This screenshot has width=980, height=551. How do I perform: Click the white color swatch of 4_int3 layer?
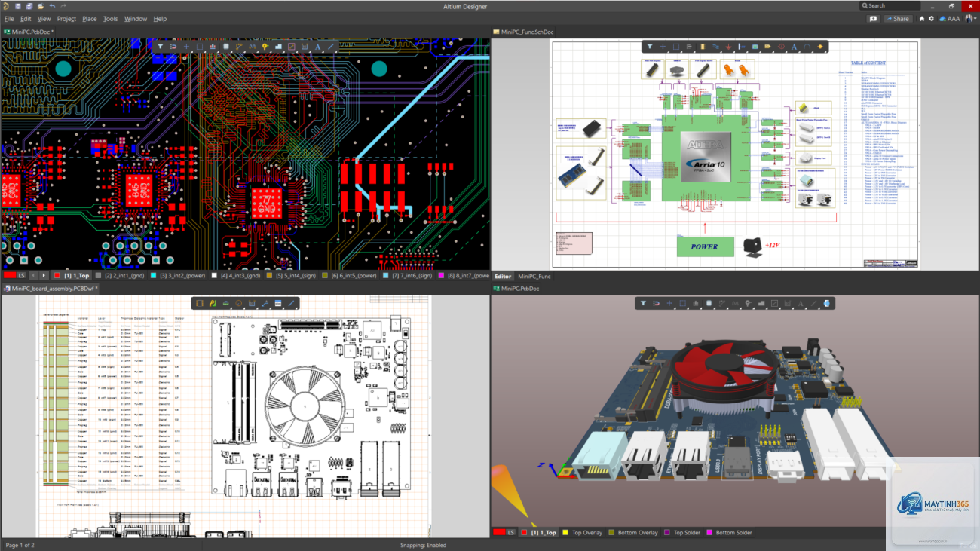coord(214,276)
